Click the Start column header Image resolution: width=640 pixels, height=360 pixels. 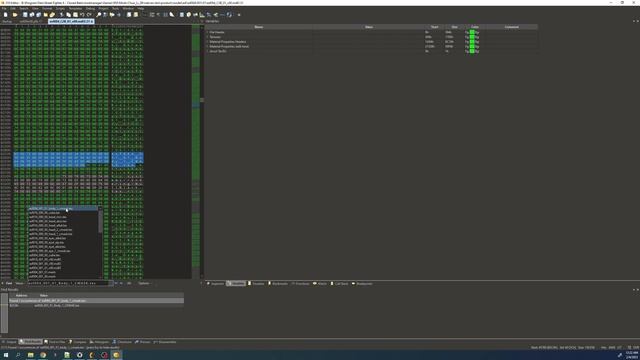click(434, 27)
